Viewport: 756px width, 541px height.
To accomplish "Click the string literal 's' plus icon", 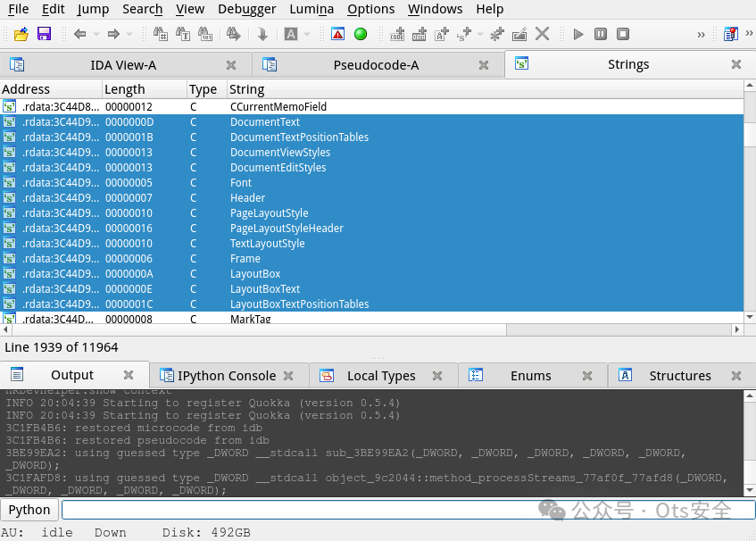I will 464,34.
